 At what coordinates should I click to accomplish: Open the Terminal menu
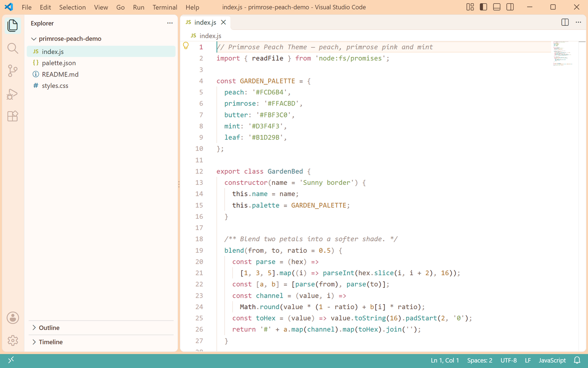click(165, 7)
